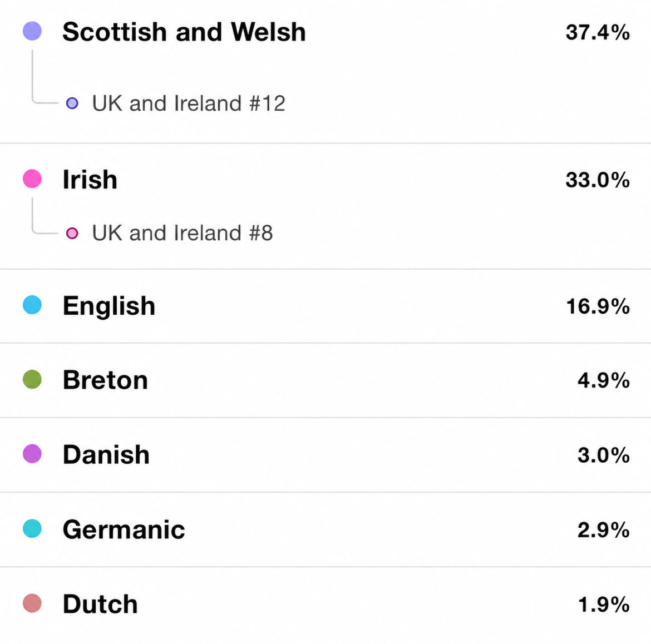
Task: Click the 37.4% percentage value
Action: click(598, 32)
